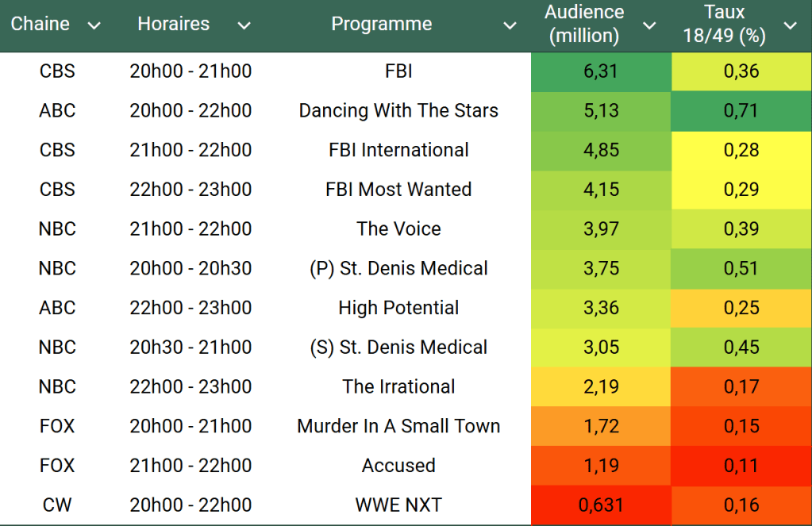Select The Irrational programme cell

point(398,386)
